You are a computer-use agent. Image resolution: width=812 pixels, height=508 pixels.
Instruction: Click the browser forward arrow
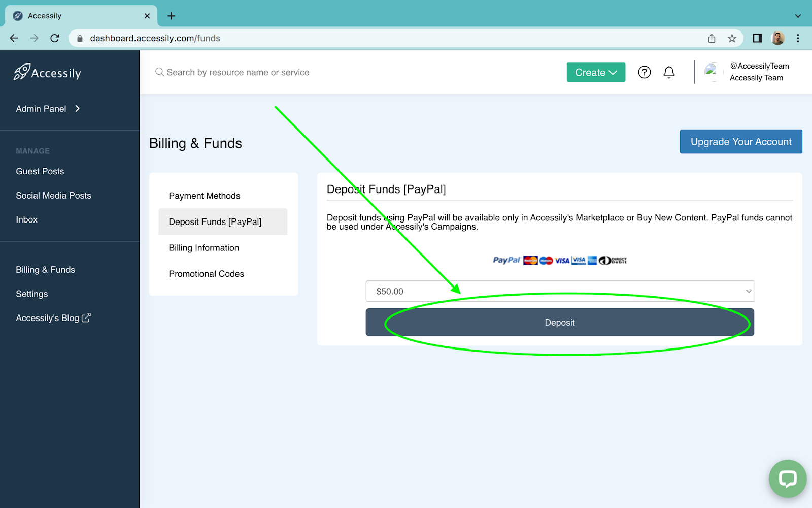point(34,38)
